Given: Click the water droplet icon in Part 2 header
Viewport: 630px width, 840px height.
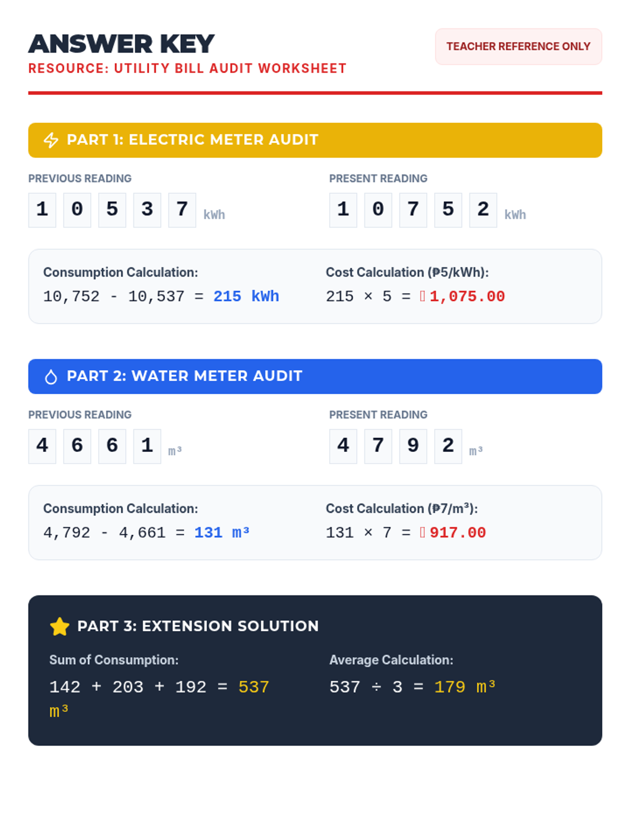Looking at the screenshot, I should [51, 376].
